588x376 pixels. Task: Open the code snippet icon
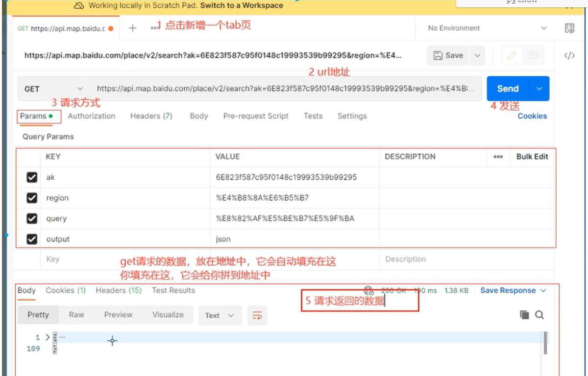[569, 55]
